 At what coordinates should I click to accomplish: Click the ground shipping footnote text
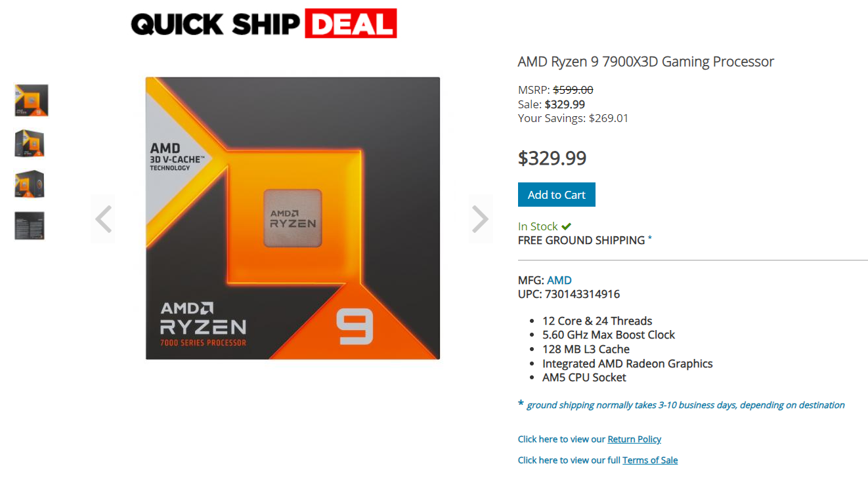[685, 405]
